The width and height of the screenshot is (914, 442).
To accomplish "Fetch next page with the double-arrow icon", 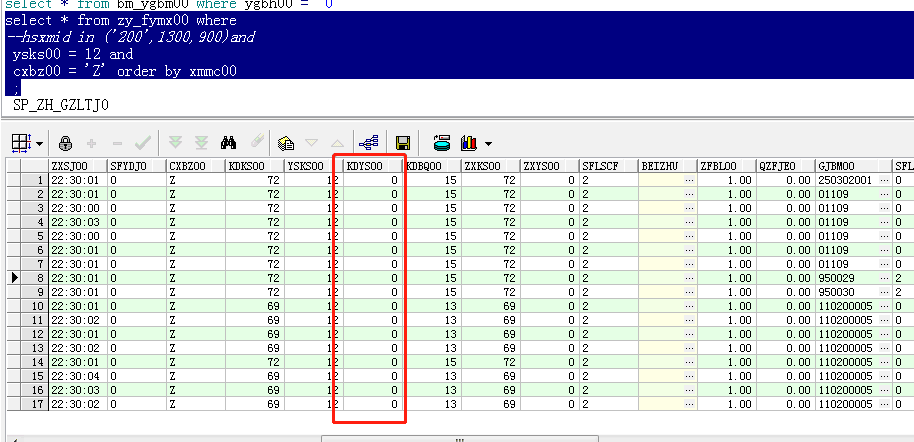I will pyautogui.click(x=175, y=143).
